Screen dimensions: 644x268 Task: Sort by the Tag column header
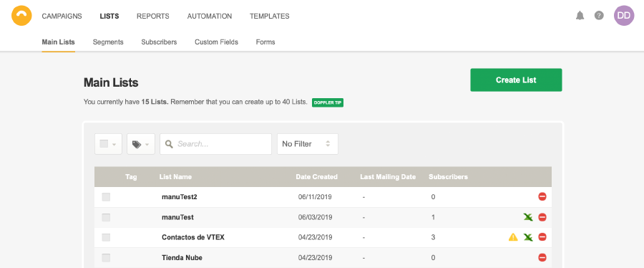131,177
